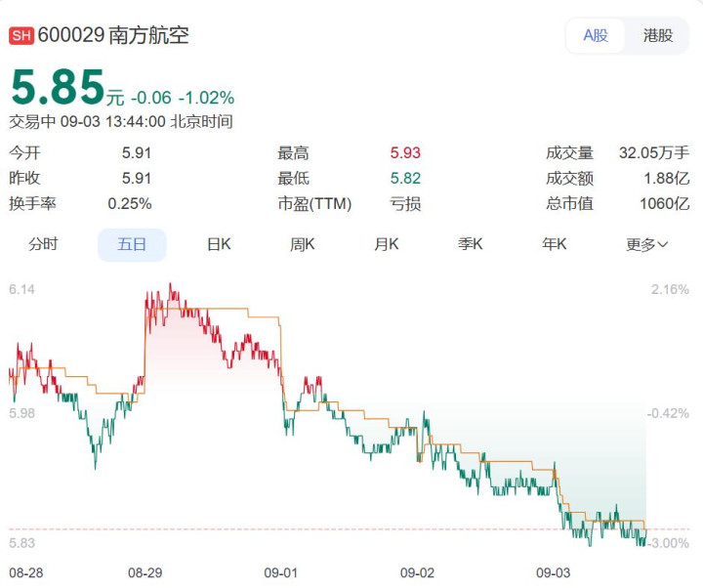Click the 总市值 value 1060亿
The image size is (703, 588).
tap(665, 203)
